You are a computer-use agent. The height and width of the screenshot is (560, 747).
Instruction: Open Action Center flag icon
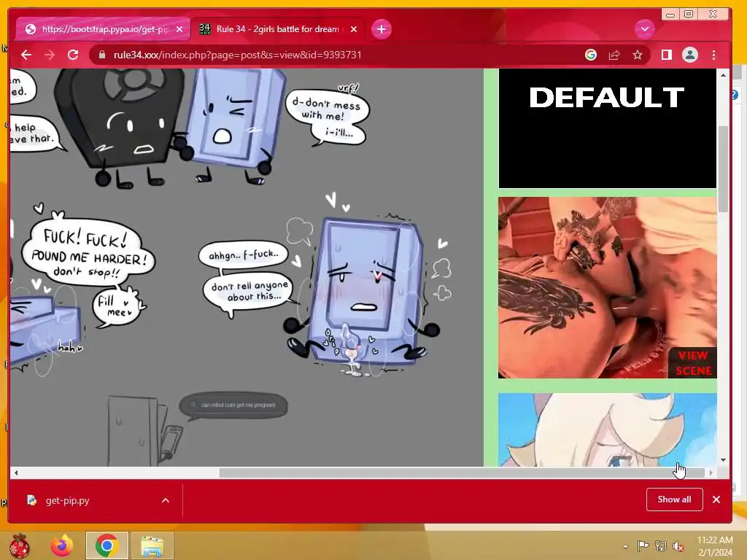click(x=643, y=546)
